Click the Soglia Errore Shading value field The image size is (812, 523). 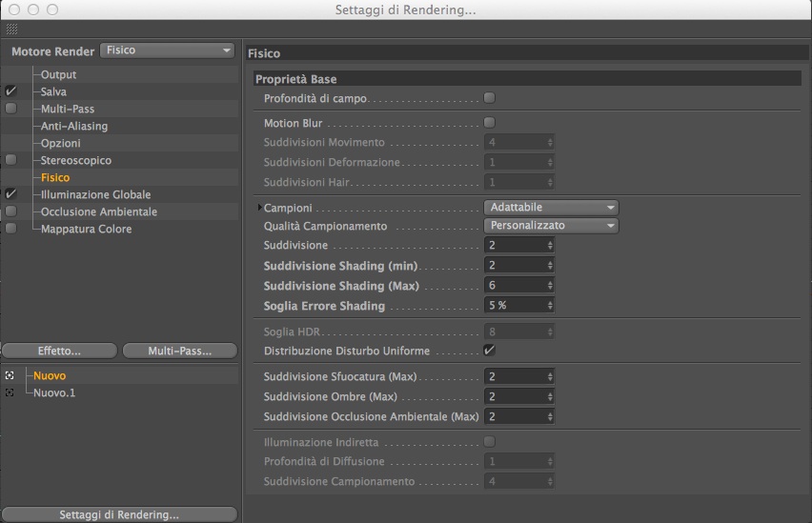pyautogui.click(x=515, y=306)
